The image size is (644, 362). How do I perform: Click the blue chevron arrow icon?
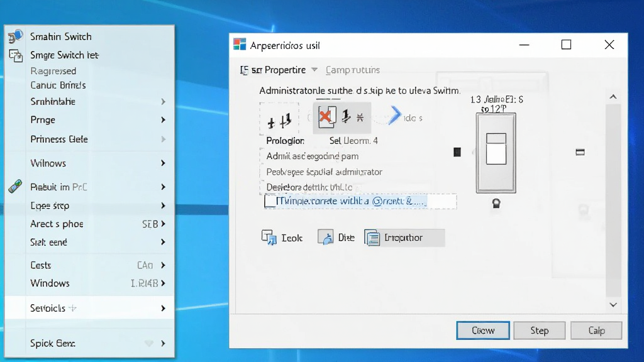click(395, 116)
